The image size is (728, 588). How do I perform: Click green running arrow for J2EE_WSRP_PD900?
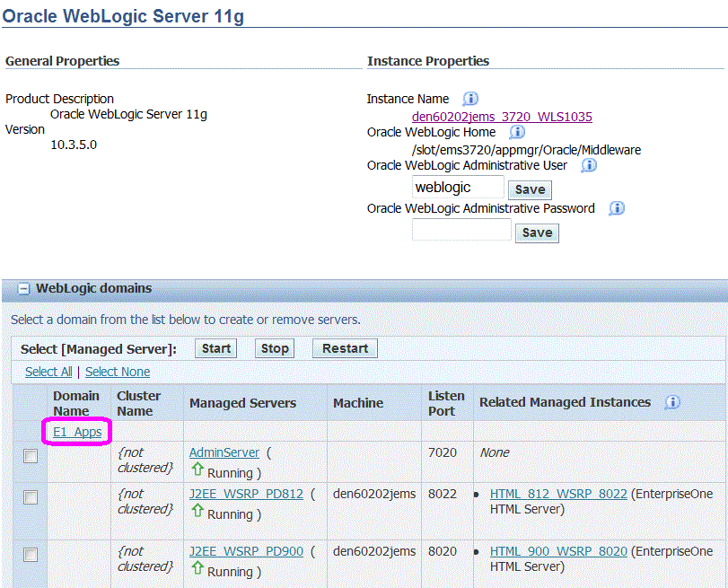(197, 568)
